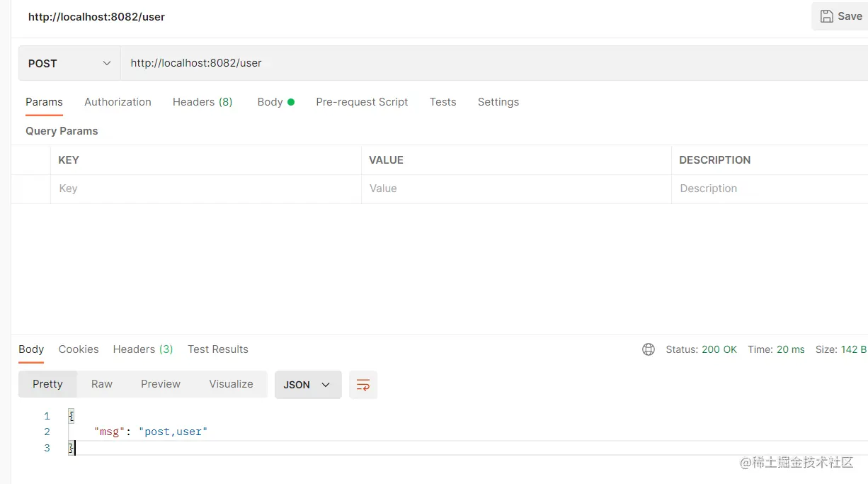Click the query param Description field

pyautogui.click(x=770, y=188)
